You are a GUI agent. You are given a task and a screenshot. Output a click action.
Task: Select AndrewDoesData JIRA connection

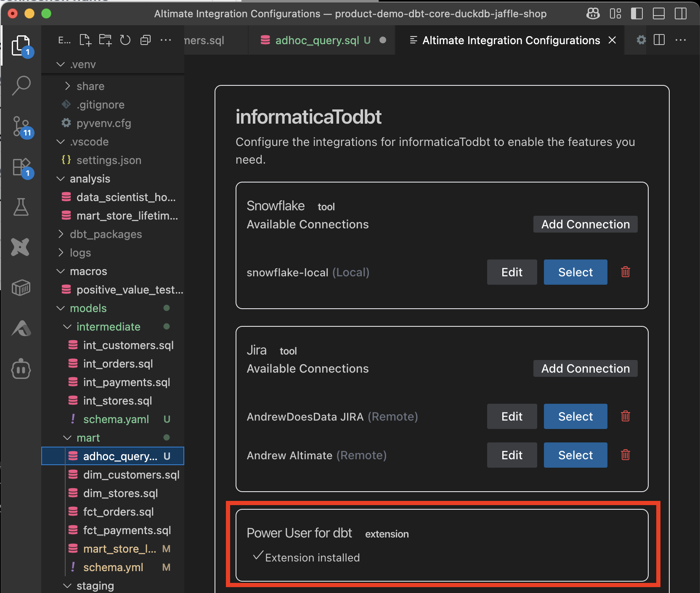point(575,416)
